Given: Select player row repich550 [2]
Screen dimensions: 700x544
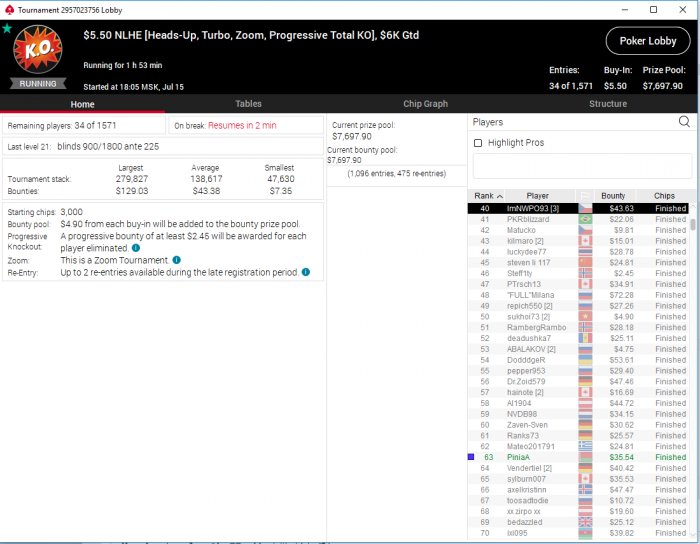Looking at the screenshot, I should (578, 306).
